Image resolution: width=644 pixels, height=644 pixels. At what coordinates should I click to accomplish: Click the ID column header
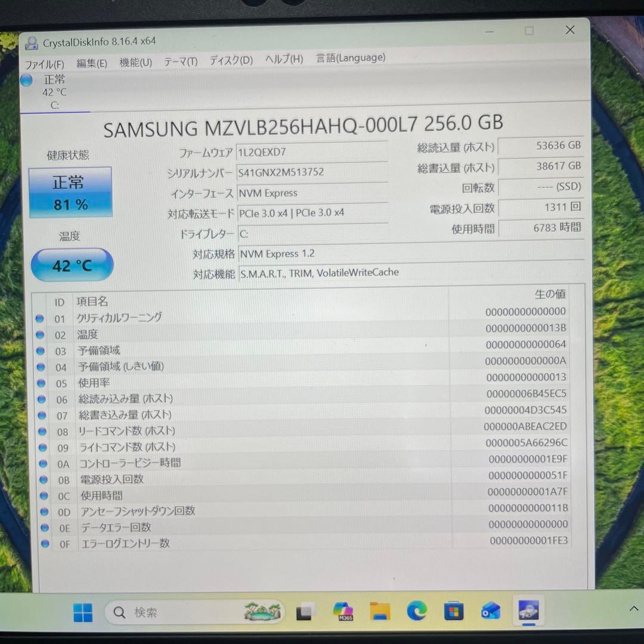[x=60, y=302]
